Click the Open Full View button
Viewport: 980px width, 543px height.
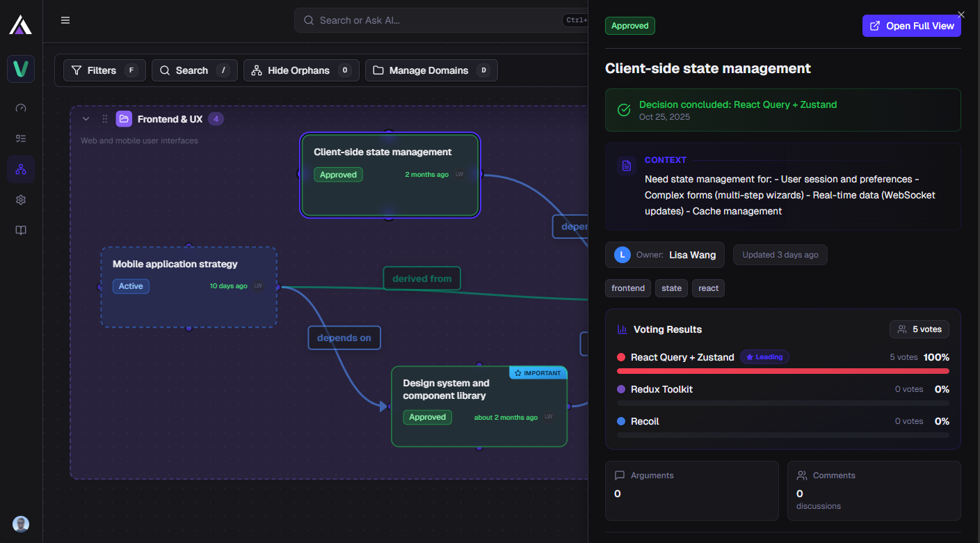[x=911, y=26]
